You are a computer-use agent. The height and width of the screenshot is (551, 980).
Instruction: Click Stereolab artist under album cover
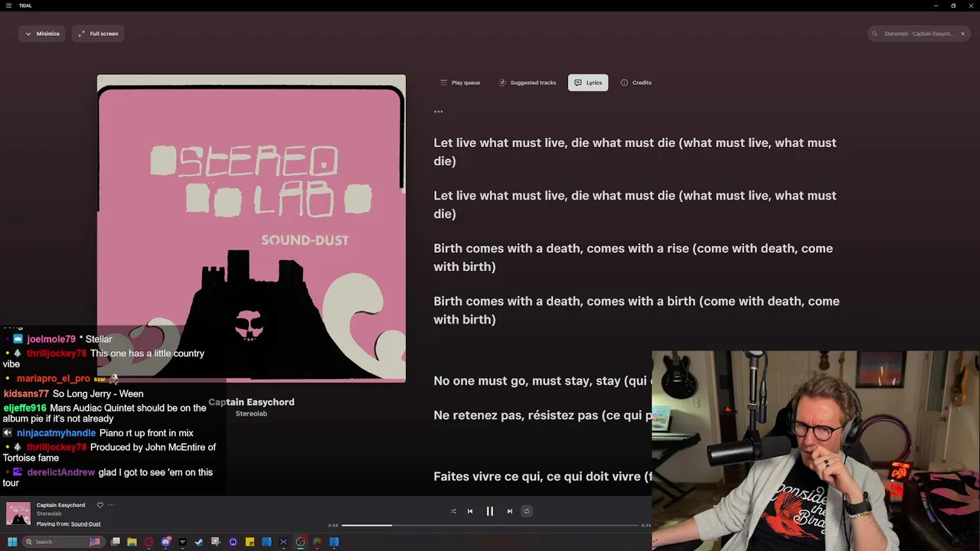coord(251,414)
